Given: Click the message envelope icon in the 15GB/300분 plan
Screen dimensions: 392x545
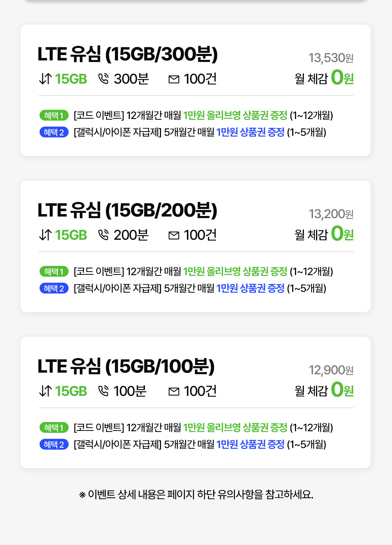Looking at the screenshot, I should 174,79.
